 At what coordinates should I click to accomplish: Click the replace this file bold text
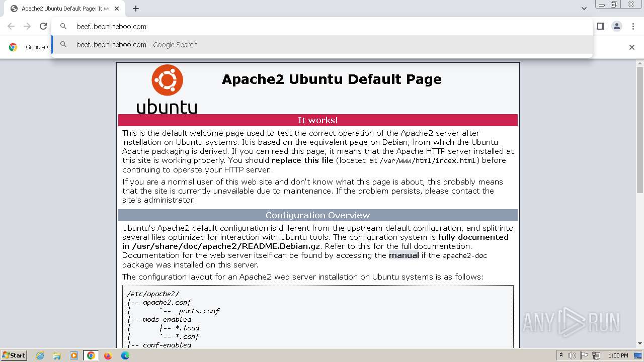coord(302,160)
